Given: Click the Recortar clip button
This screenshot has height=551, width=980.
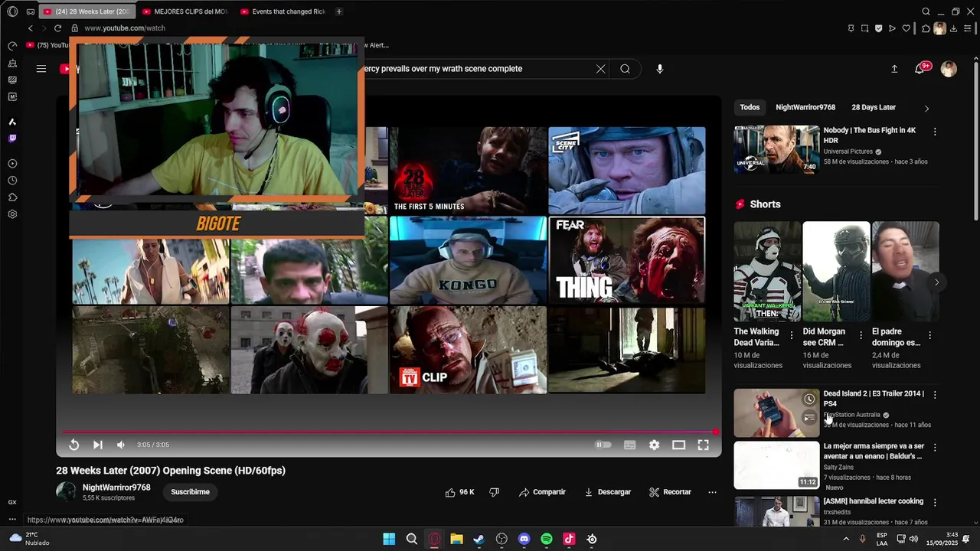Looking at the screenshot, I should 670,492.
